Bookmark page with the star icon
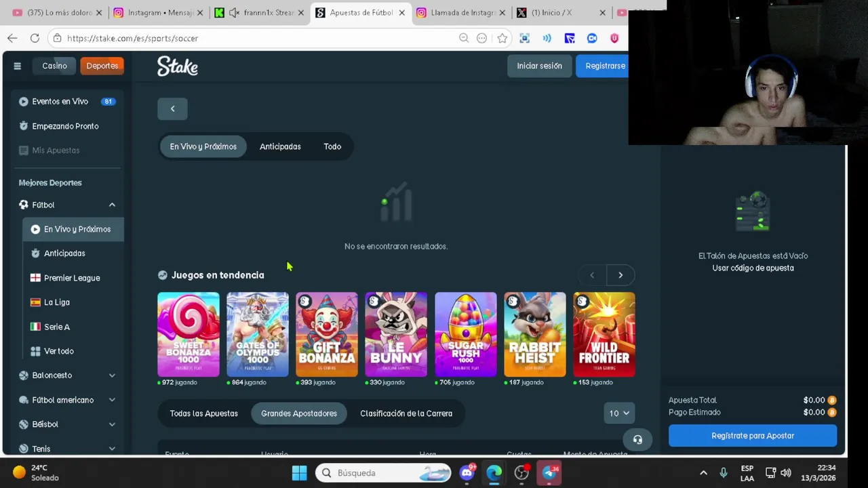The width and height of the screenshot is (868, 488). click(x=502, y=38)
